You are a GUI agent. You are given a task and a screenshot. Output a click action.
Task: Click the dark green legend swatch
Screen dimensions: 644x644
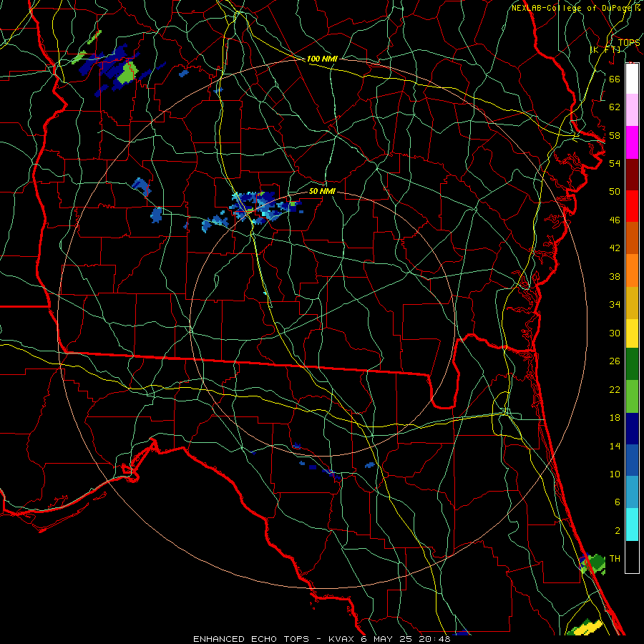click(x=632, y=364)
